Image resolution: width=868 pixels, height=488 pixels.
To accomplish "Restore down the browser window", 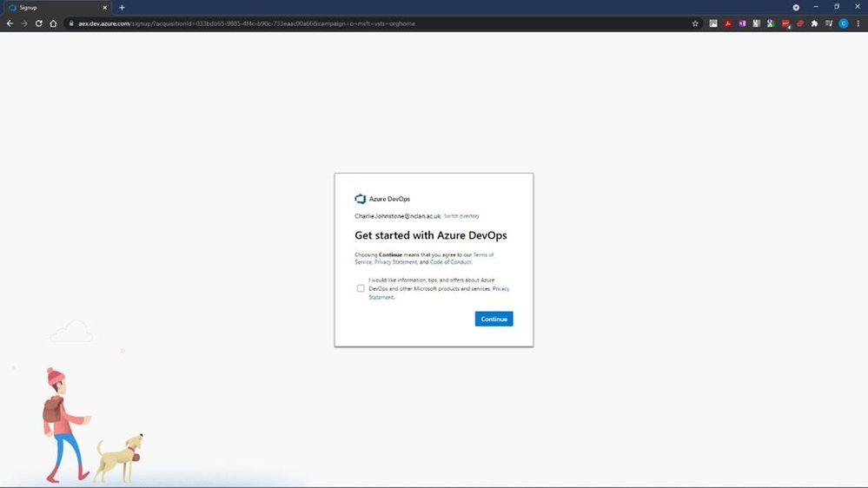I will click(x=837, y=7).
